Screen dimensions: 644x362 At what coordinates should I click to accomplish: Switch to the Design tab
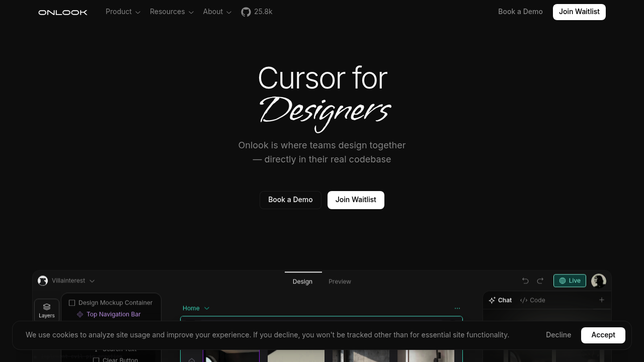[302, 282]
